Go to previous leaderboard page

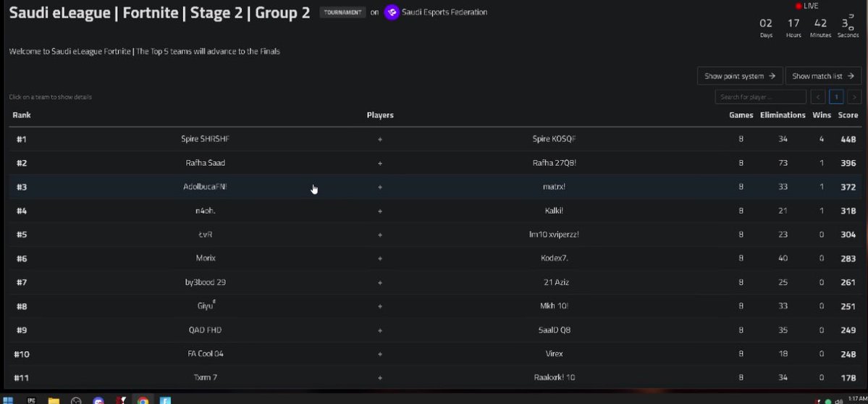(817, 97)
